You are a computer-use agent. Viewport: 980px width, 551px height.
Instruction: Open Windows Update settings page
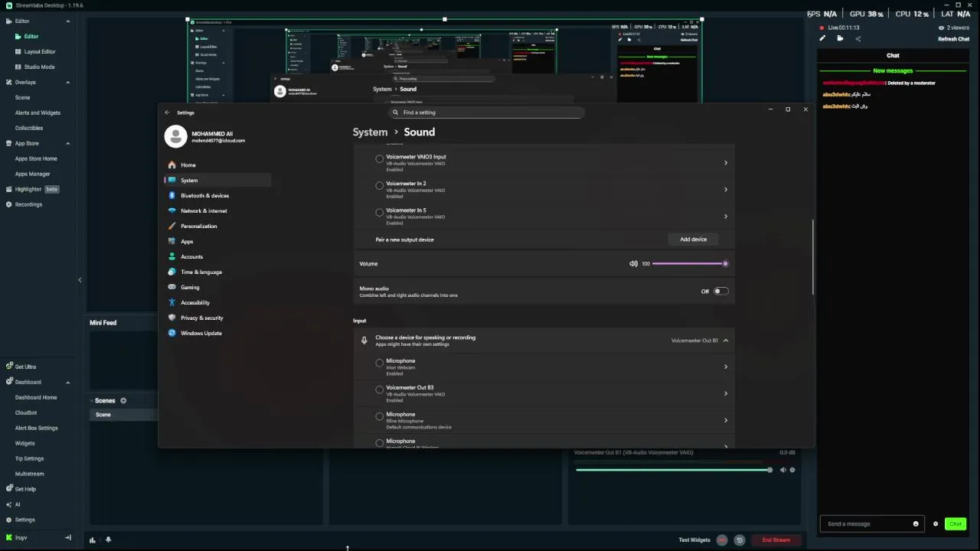(x=195, y=333)
